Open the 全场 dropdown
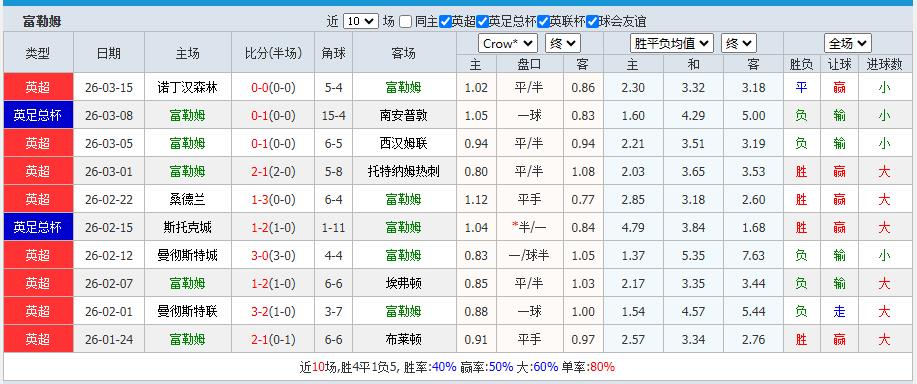The image size is (917, 384). (x=848, y=43)
